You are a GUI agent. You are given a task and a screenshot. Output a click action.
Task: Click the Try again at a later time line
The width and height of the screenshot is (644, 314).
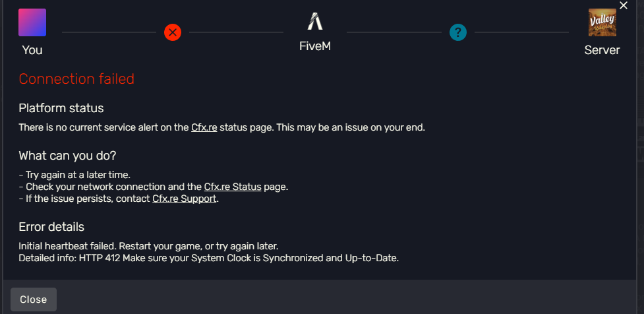pyautogui.click(x=74, y=175)
